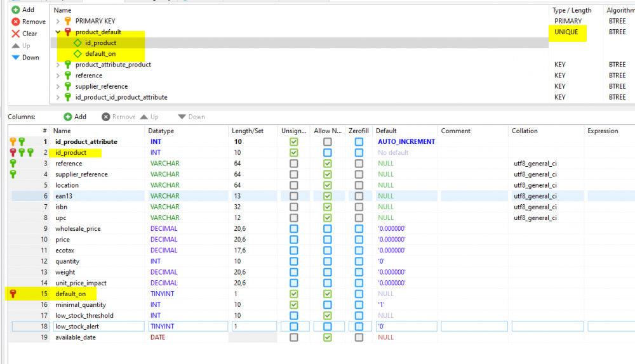Click the red key icon beside default_on column

pos(13,294)
